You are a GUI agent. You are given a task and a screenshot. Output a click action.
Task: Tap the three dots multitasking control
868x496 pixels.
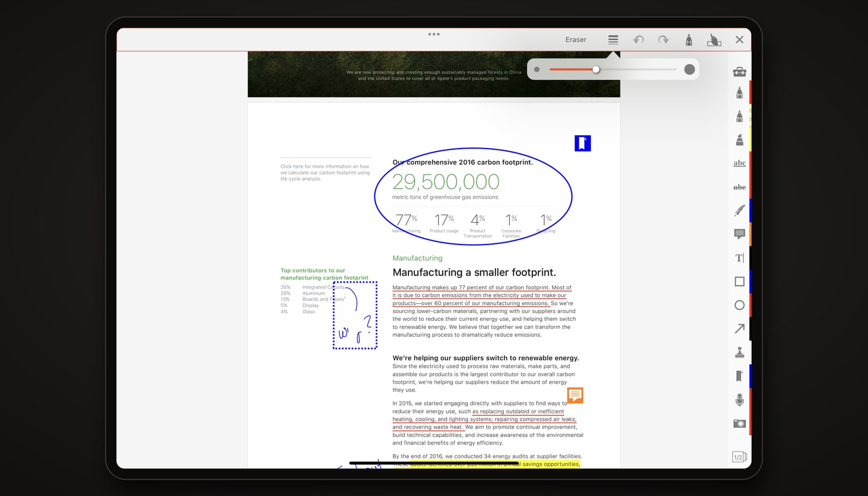434,34
